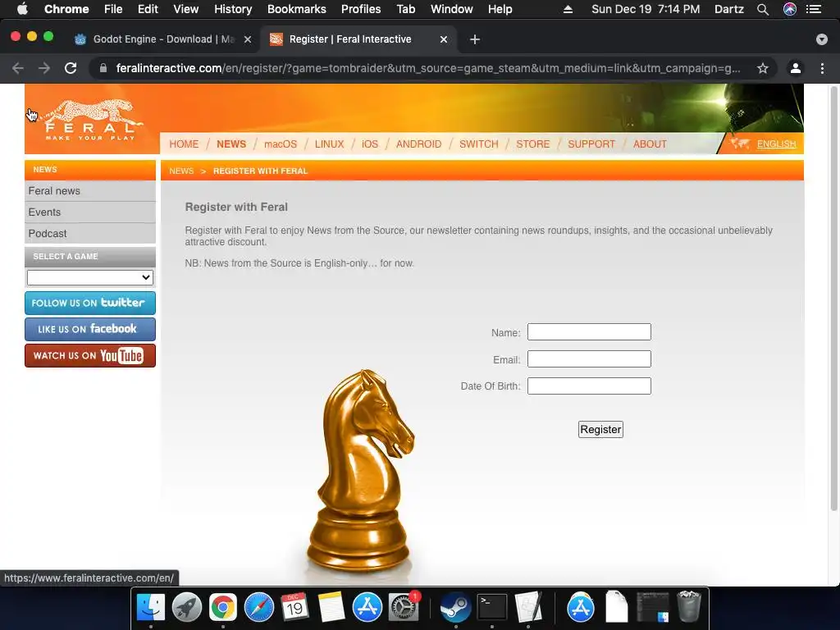Open Podcast in the sidebar
Screen dimensions: 840x630
pos(90,234)
